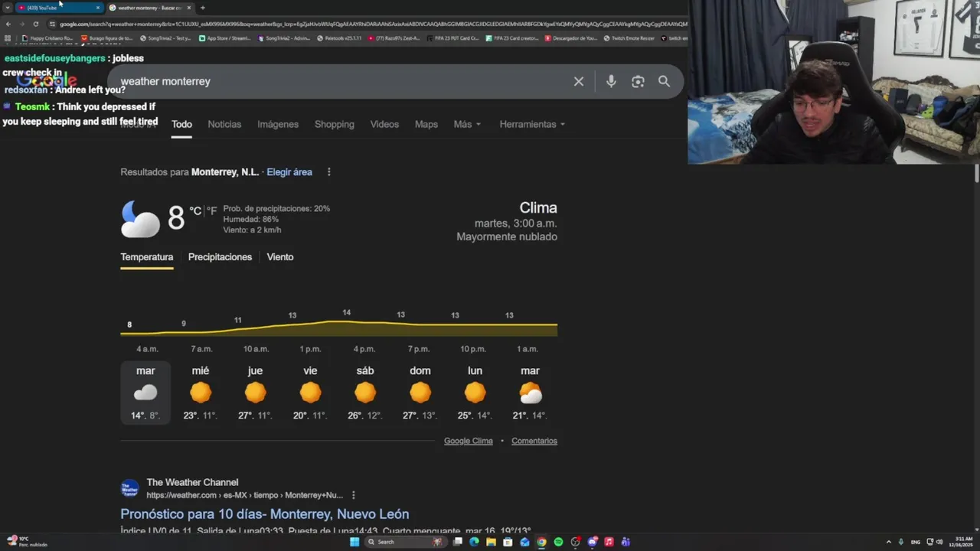Viewport: 980px width, 551px height.
Task: Select sáb forecast day 26°/12°
Action: coord(365,393)
